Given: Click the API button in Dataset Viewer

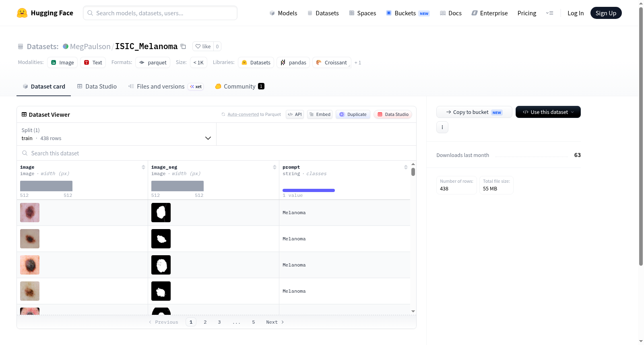Looking at the screenshot, I should tap(295, 114).
